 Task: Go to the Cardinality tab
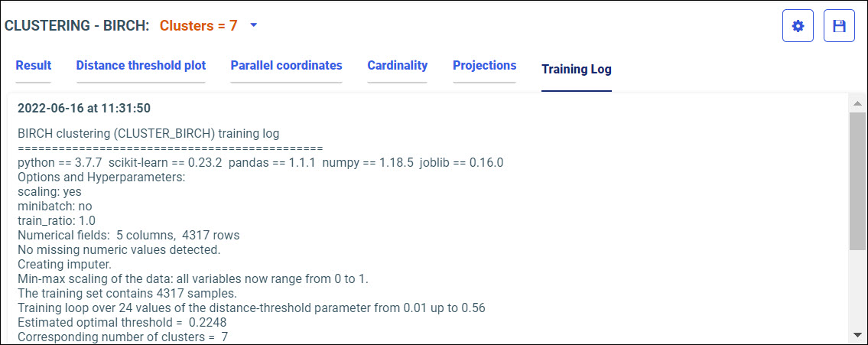click(x=397, y=66)
